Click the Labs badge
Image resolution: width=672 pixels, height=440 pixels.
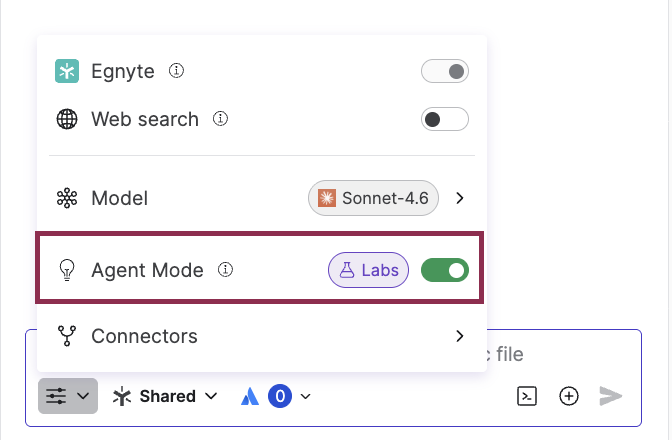369,270
